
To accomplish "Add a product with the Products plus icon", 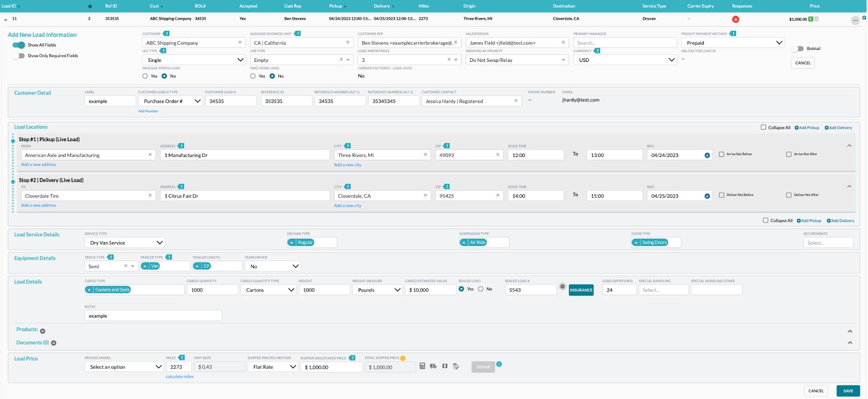I will (x=43, y=331).
